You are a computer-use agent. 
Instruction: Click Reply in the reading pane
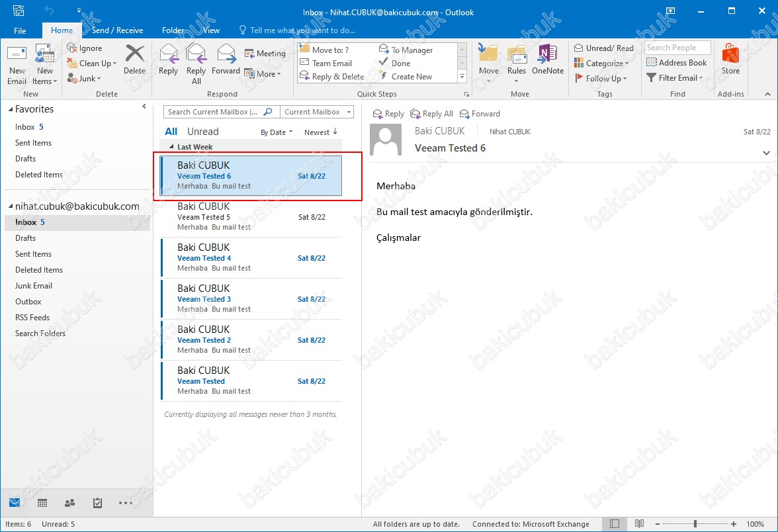(x=388, y=114)
